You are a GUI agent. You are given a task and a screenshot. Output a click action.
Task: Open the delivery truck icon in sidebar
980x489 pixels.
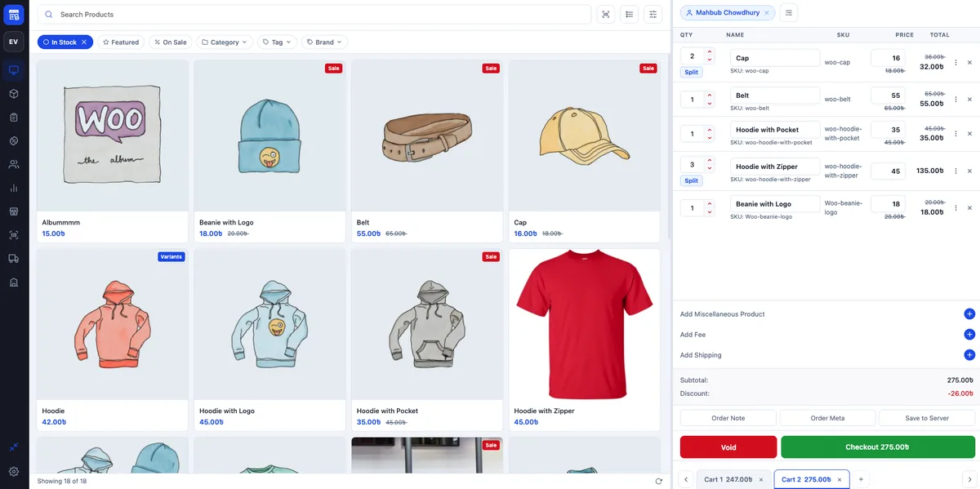click(x=14, y=258)
